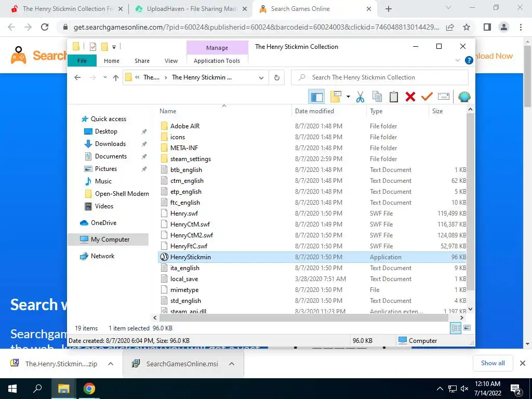Select Network in the navigation pane
Screen dimensions: 532x399
[102, 256]
